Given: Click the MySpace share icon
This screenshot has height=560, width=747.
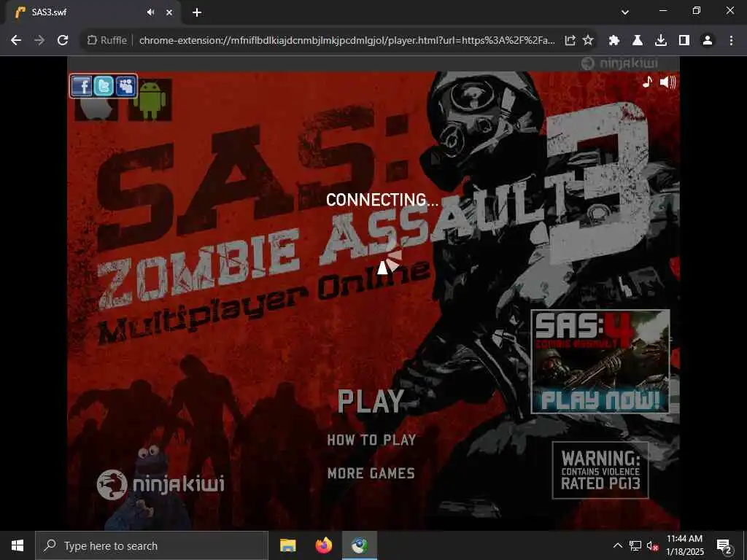Looking at the screenshot, I should pos(125,87).
